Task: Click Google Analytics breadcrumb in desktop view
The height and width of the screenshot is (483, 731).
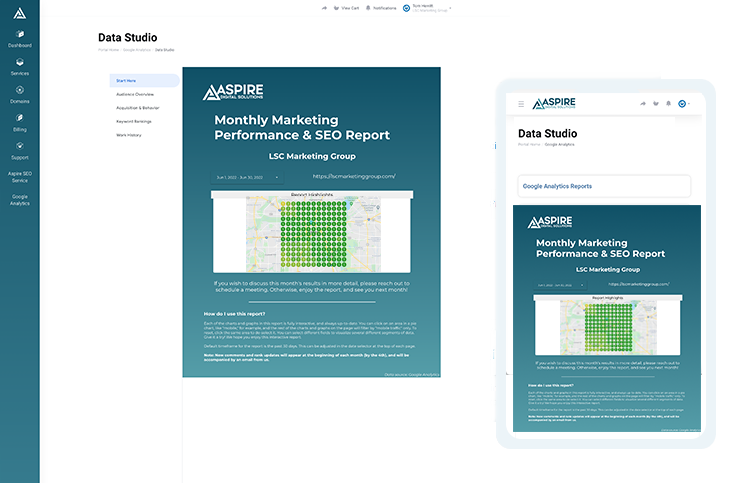Action: 137,49
